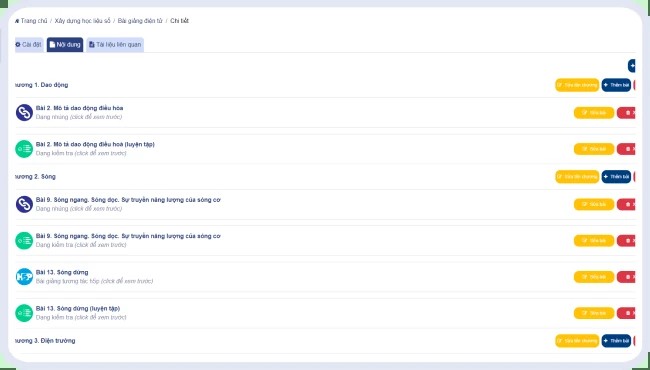Viewport: 650px width, 370px height.
Task: Open the Tài liệu liên quan tab
Action: (x=115, y=44)
